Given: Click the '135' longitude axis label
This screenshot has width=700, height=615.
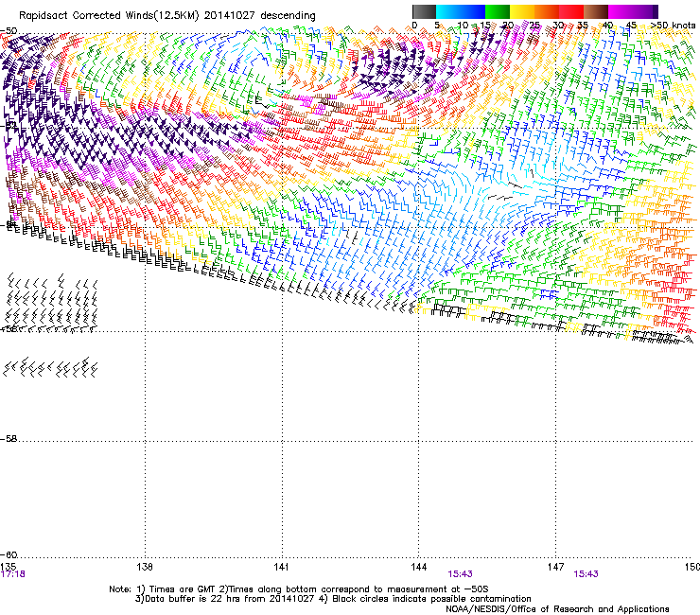Looking at the screenshot, I should [x=8, y=567].
